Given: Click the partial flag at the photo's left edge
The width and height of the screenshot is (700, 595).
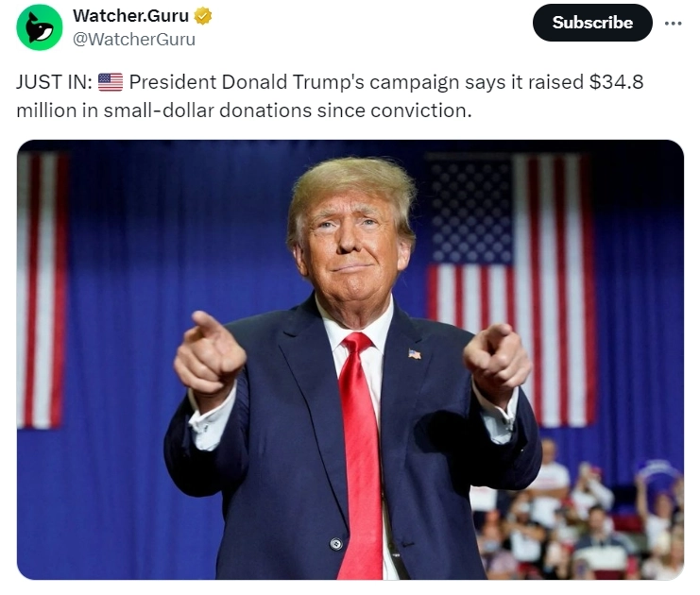Looking at the screenshot, I should [42, 290].
